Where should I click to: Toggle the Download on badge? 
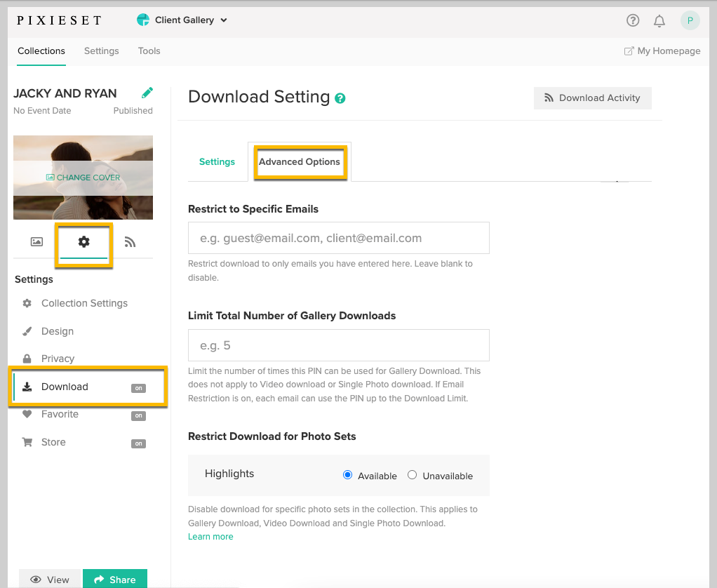(x=138, y=388)
